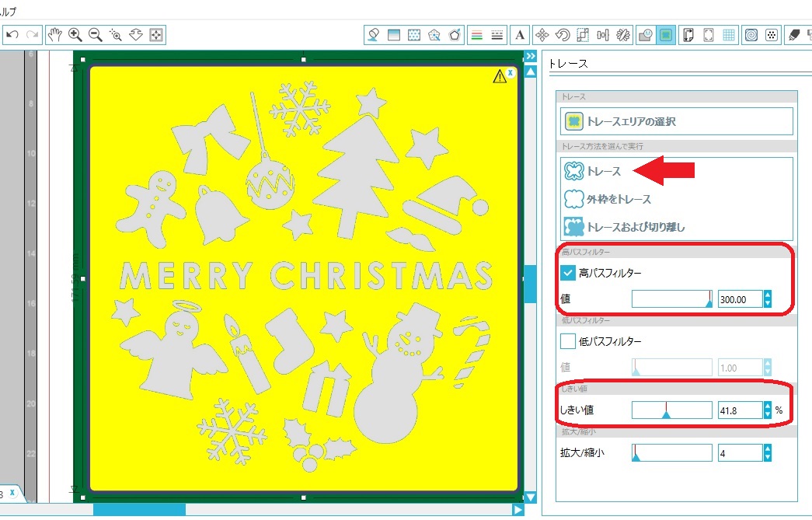Toggle the highlighted Trace panel toolbar icon
This screenshot has height=520, width=812.
click(665, 34)
